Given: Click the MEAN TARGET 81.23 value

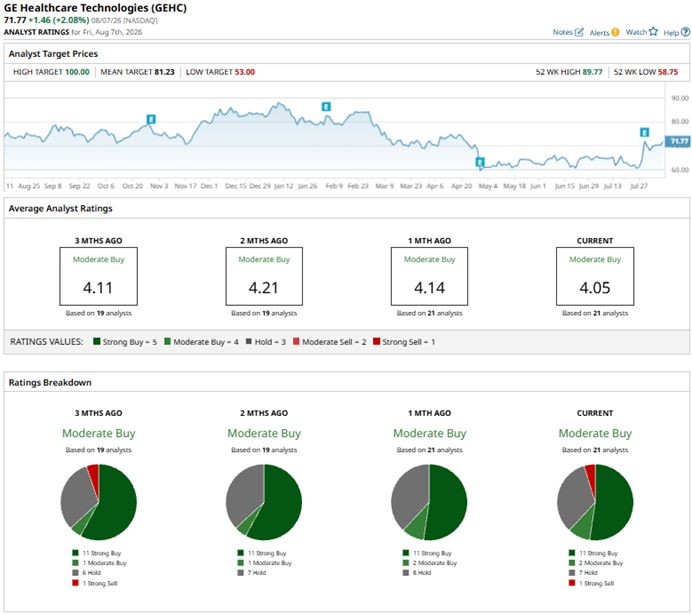Looking at the screenshot, I should [164, 72].
